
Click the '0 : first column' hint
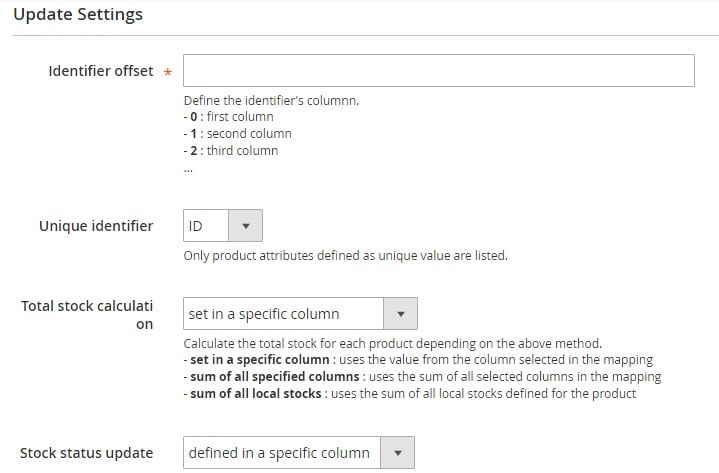click(228, 117)
